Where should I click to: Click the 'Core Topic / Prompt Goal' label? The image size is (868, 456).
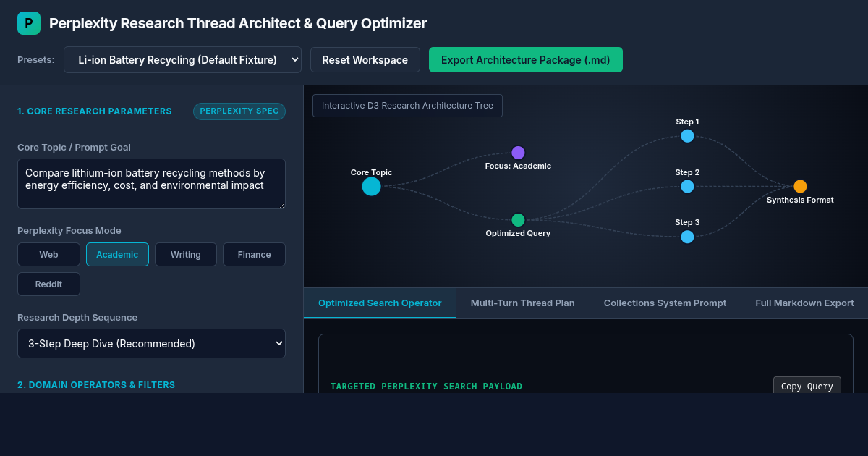(74, 148)
